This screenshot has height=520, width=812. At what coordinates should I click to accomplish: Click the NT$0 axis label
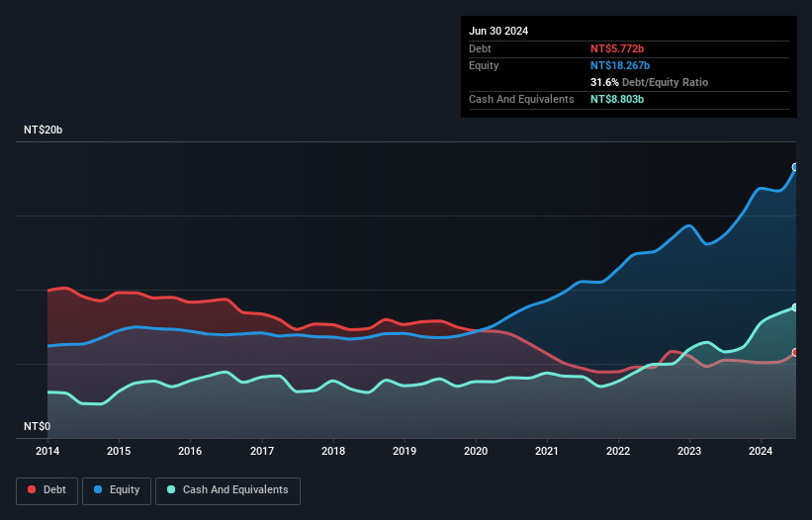tap(38, 426)
